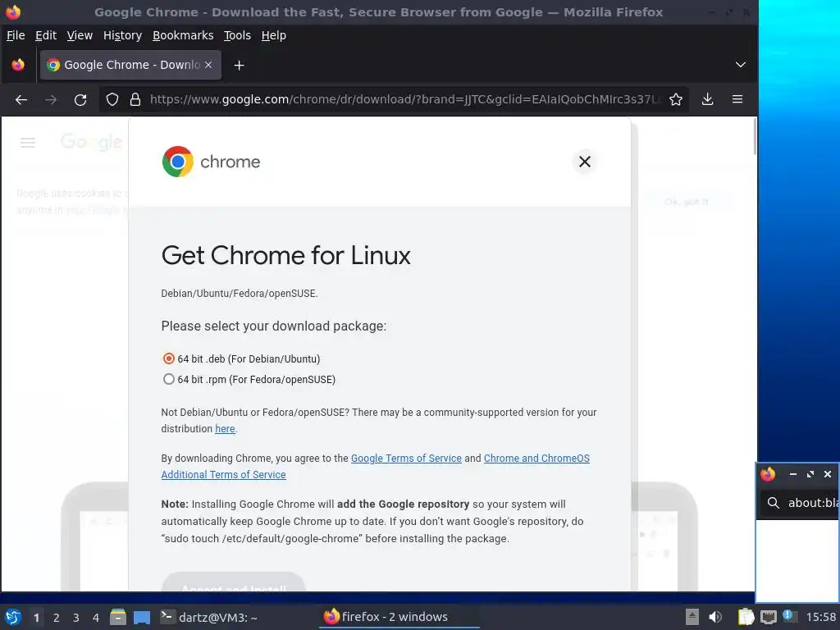This screenshot has width=840, height=630.
Task: Click the show desktop taskbar icon
Action: [142, 617]
